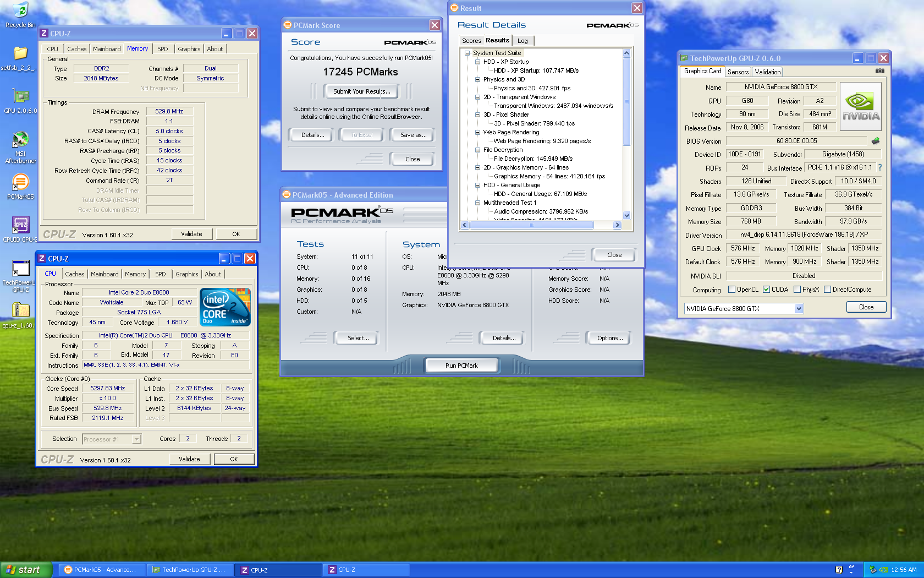Screen dimensions: 924x578
Task: Collapse the HDD - General Usage tree node
Action: click(478, 186)
